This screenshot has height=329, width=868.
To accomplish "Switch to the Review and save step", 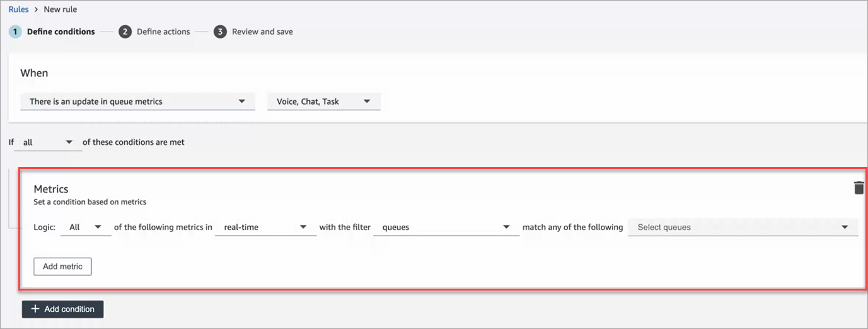I will pyautogui.click(x=262, y=32).
